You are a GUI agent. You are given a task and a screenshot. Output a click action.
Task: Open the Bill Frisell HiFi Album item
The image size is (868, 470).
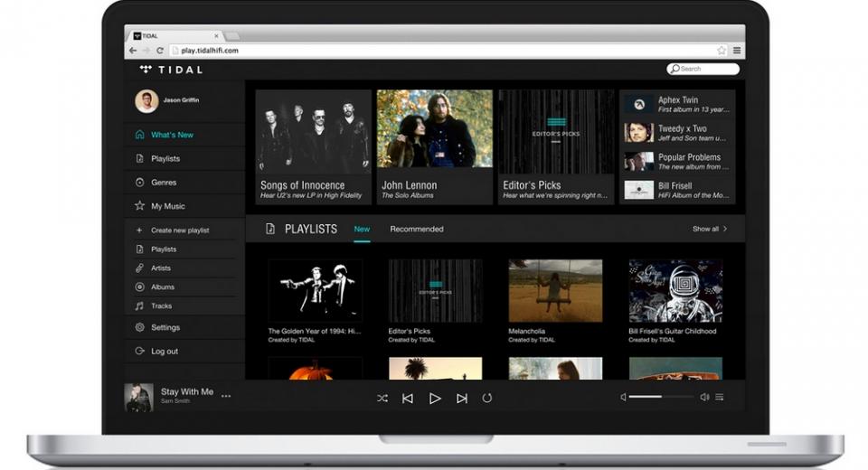[x=677, y=190]
